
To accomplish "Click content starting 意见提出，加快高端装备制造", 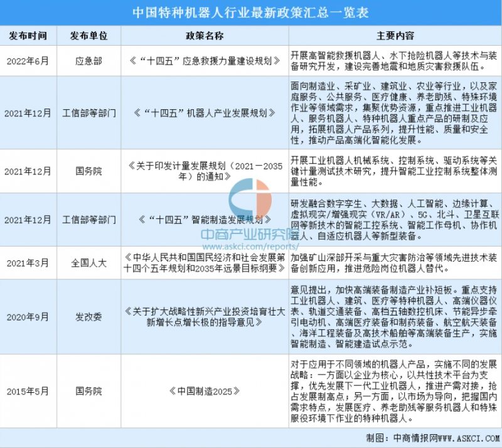I will point(394,317).
